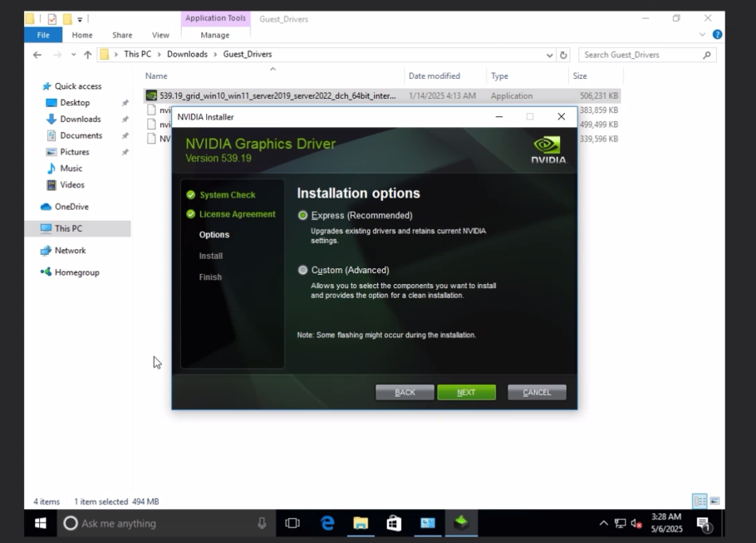Open Pictures in the navigation pane
The width and height of the screenshot is (756, 543).
click(74, 152)
